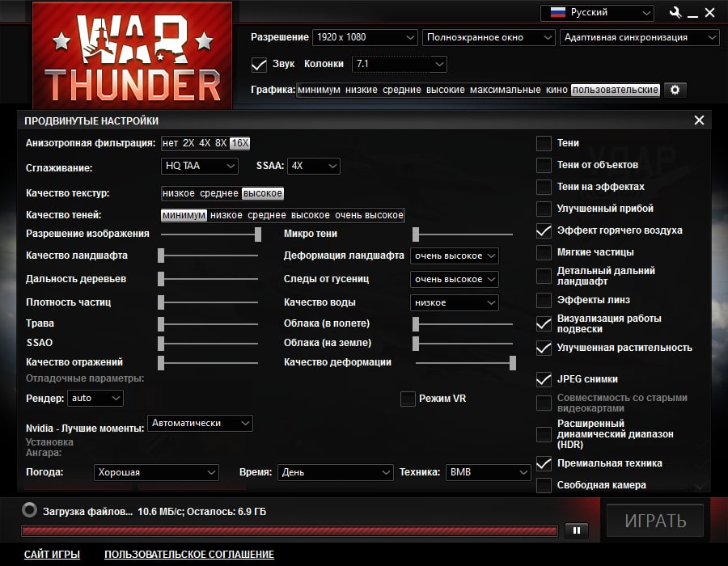Open the Разрешение 1920 x 1080 dropdown
The height and width of the screenshot is (566, 728).
365,37
